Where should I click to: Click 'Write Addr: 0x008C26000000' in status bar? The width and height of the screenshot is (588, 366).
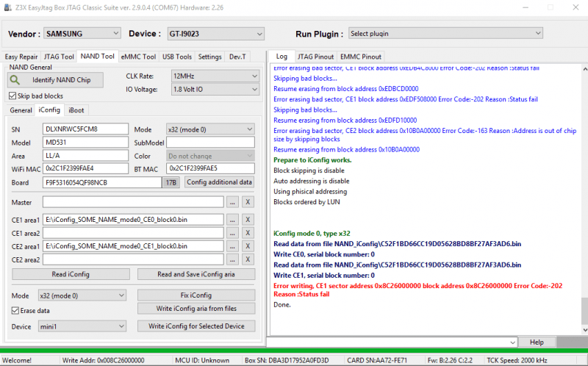pyautogui.click(x=103, y=360)
